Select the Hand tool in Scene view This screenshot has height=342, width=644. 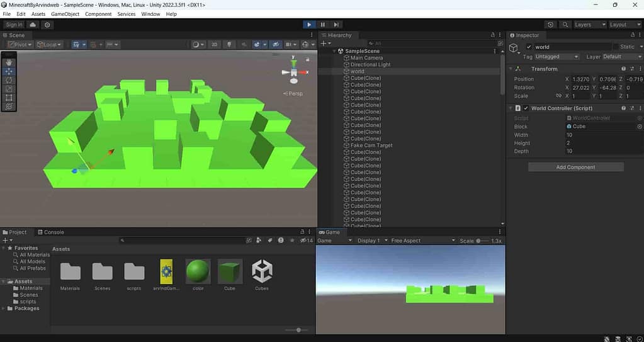[x=9, y=62]
